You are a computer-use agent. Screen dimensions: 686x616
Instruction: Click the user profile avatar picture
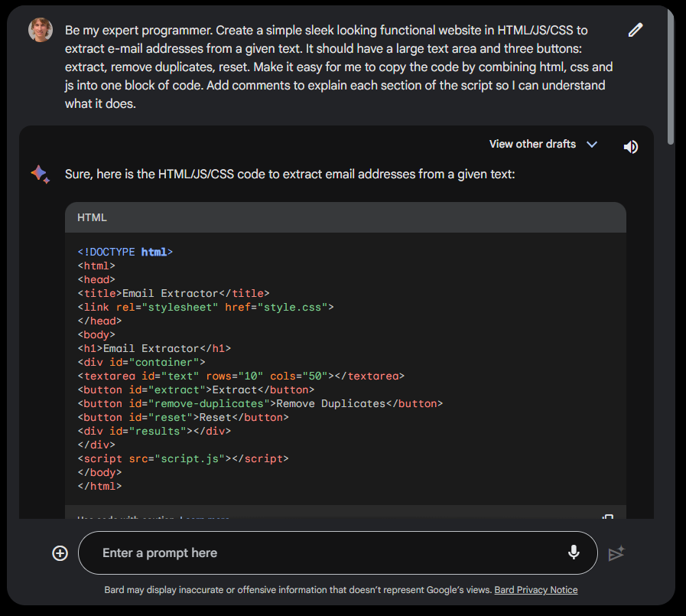(x=41, y=30)
